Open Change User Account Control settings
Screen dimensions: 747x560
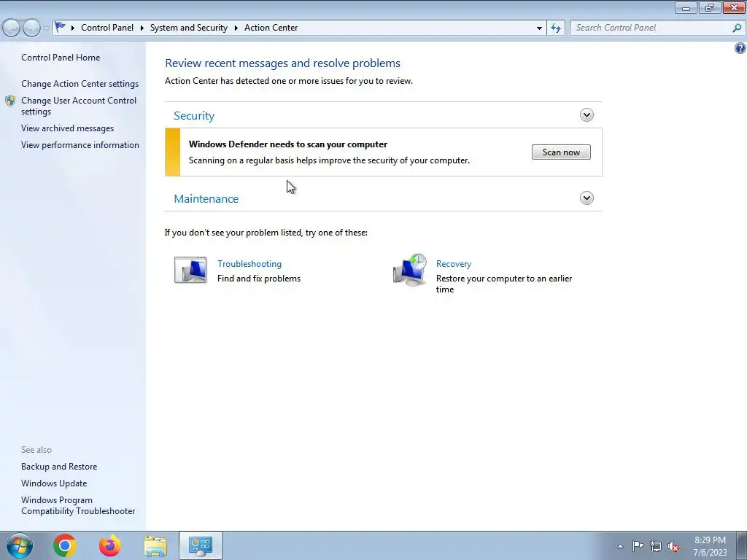pos(79,106)
